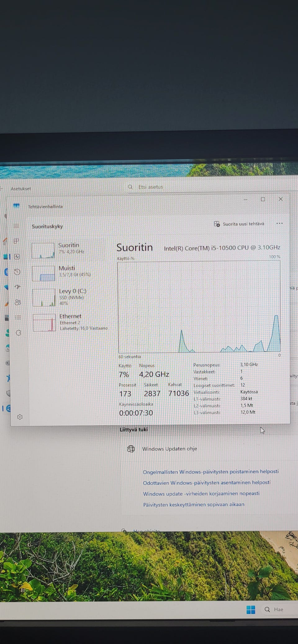Switch to the Processes page icon
The height and width of the screenshot is (644, 298).
[x=16, y=241]
